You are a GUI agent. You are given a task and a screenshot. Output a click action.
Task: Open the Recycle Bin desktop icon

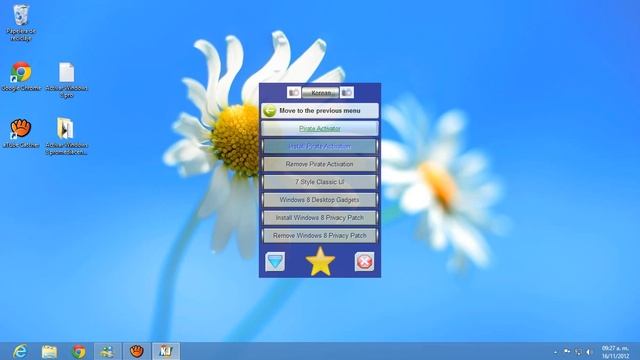coord(20,22)
